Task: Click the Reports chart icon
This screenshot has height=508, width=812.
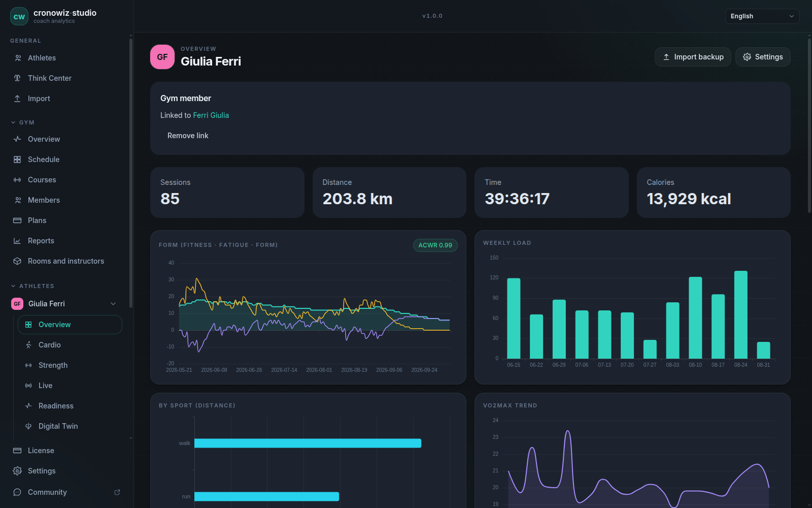Action: pyautogui.click(x=17, y=241)
